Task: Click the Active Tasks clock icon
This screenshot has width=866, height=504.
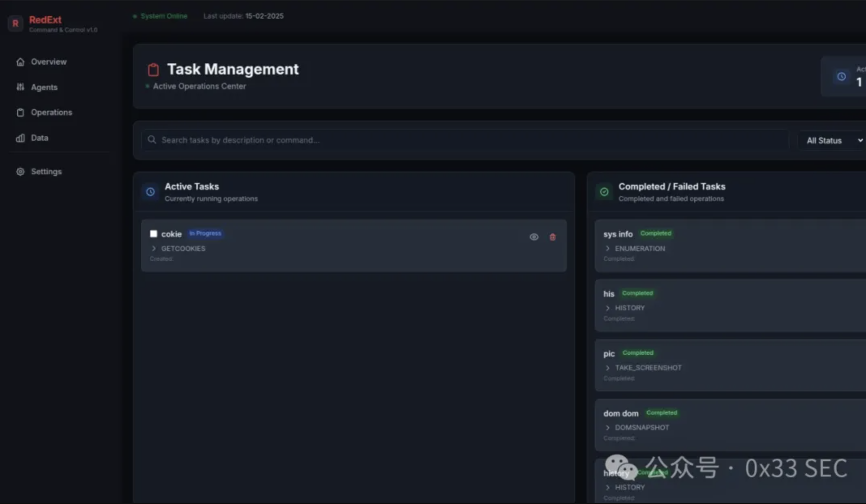Action: click(150, 192)
